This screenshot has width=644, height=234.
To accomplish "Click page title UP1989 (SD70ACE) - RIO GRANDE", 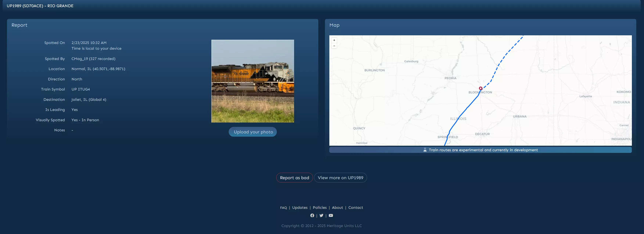I will [x=40, y=6].
